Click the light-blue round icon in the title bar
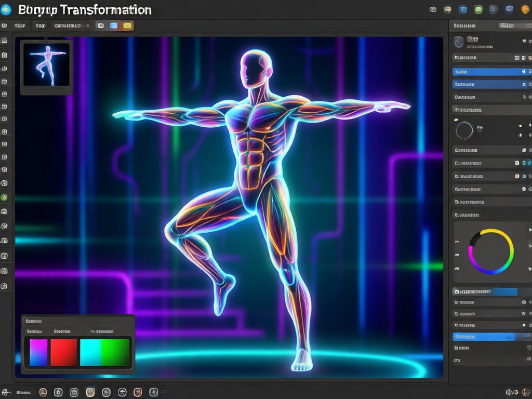The width and height of the screenshot is (532, 399). (463, 10)
